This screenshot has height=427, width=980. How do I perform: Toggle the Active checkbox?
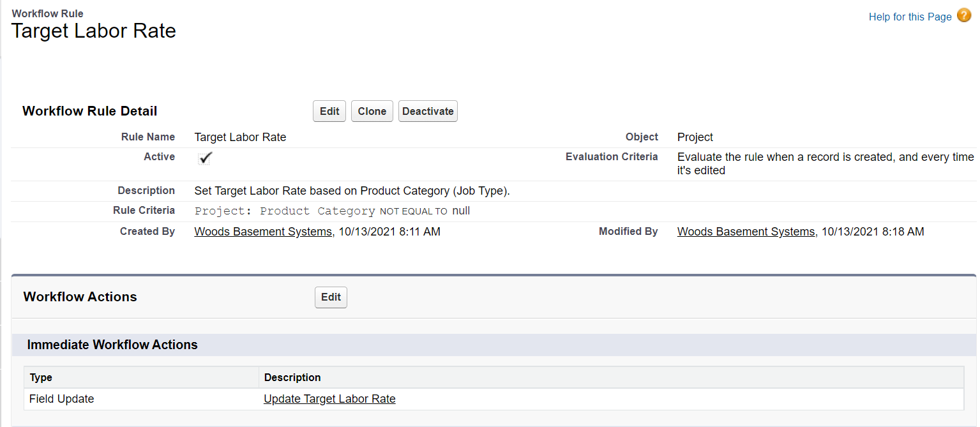204,158
